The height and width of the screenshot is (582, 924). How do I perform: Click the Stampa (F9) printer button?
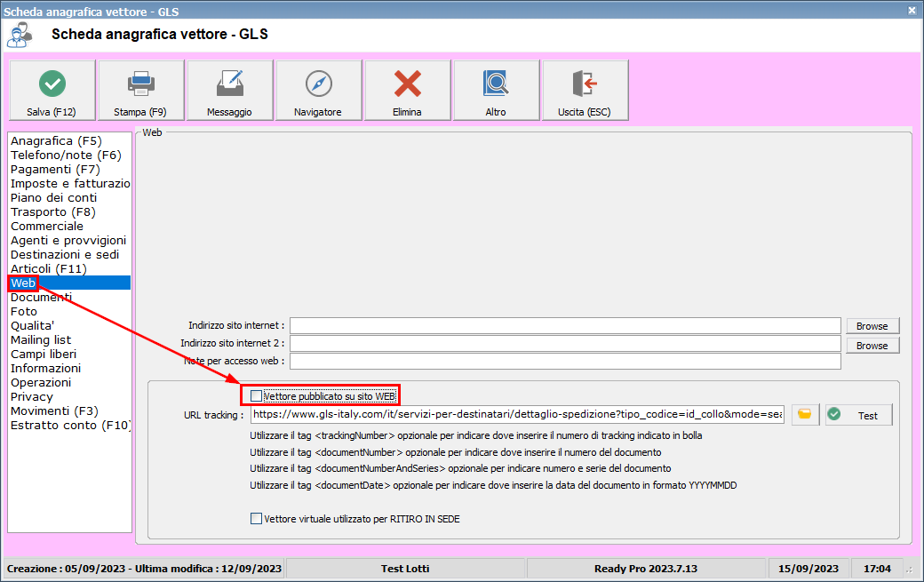(x=141, y=90)
